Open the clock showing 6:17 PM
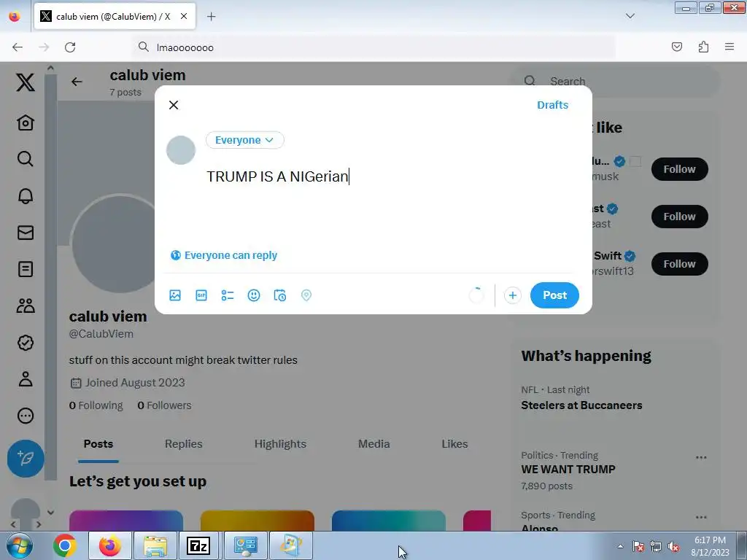 coord(710,546)
